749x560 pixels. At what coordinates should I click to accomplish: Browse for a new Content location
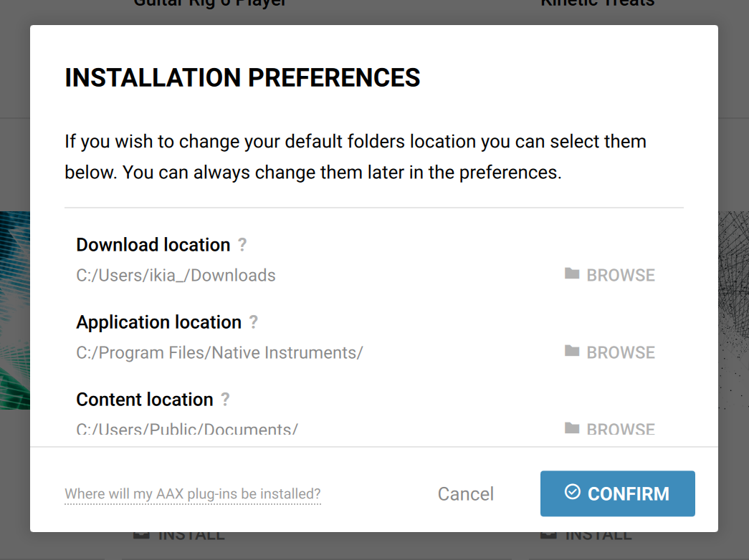(x=610, y=428)
